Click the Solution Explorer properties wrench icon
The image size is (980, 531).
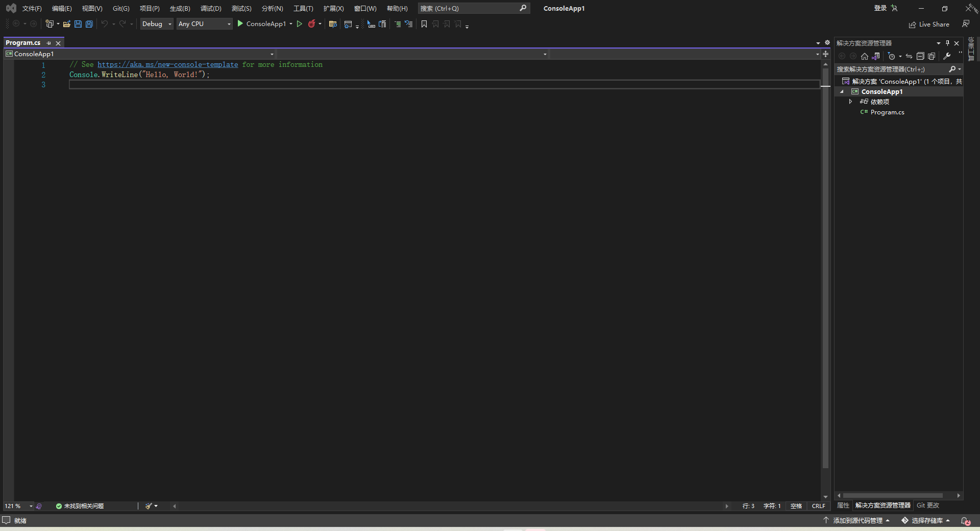point(947,56)
